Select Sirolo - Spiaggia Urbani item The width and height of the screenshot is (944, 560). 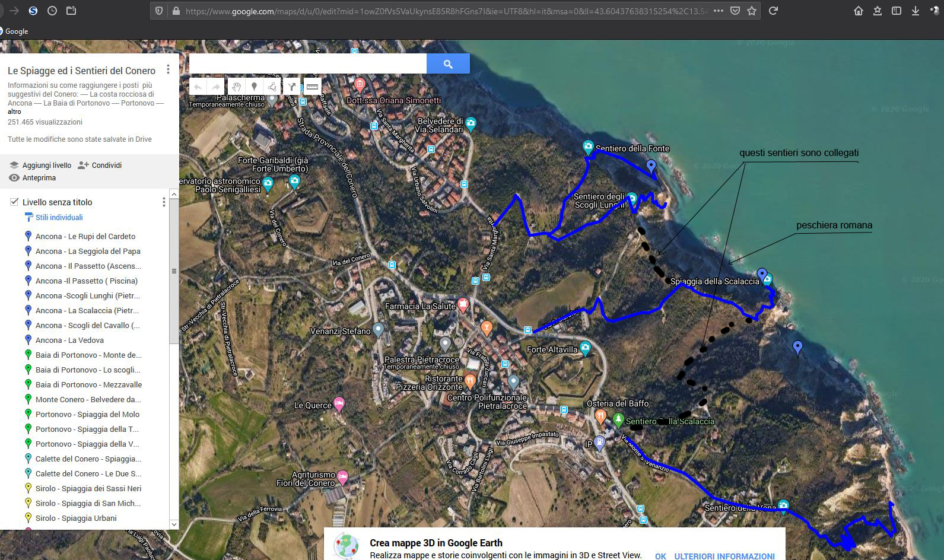point(76,518)
